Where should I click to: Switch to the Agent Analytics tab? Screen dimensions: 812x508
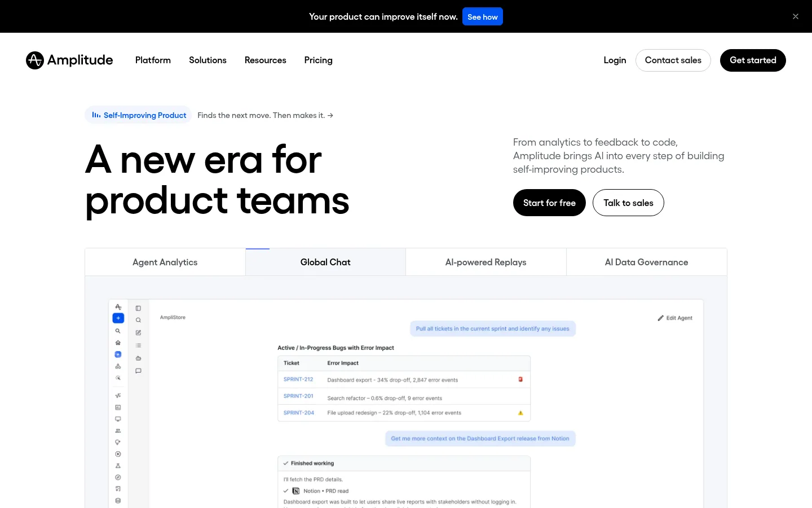(165, 262)
